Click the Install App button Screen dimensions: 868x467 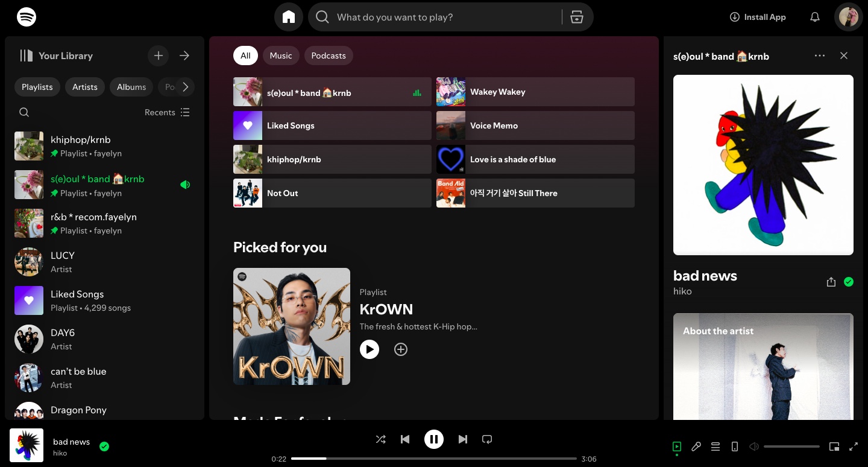coord(758,17)
